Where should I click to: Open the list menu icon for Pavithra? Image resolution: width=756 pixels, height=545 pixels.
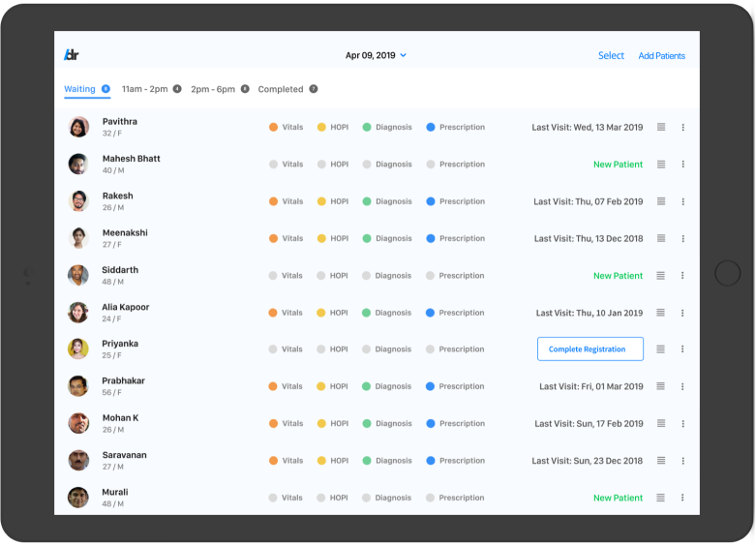[x=661, y=127]
